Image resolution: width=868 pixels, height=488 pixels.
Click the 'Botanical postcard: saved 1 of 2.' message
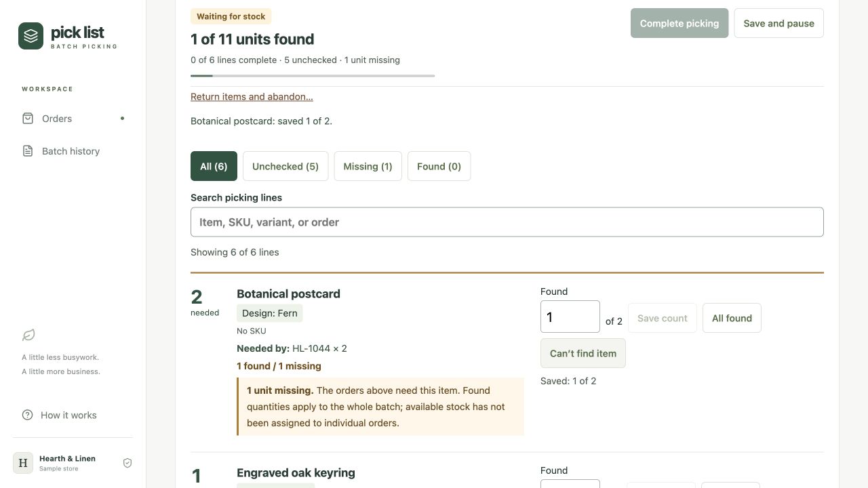tap(261, 121)
